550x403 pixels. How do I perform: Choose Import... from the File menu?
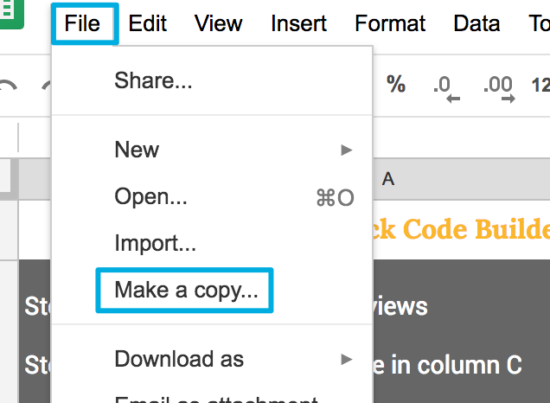point(212,243)
